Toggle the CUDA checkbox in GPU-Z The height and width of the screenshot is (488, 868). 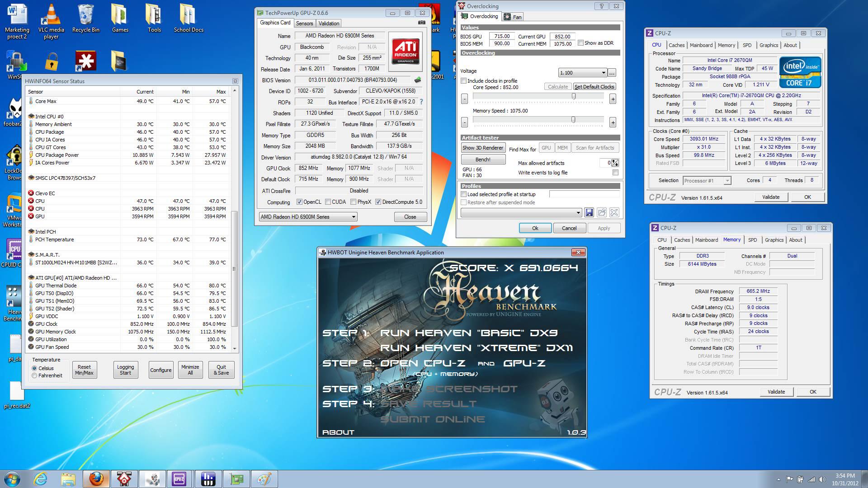328,202
